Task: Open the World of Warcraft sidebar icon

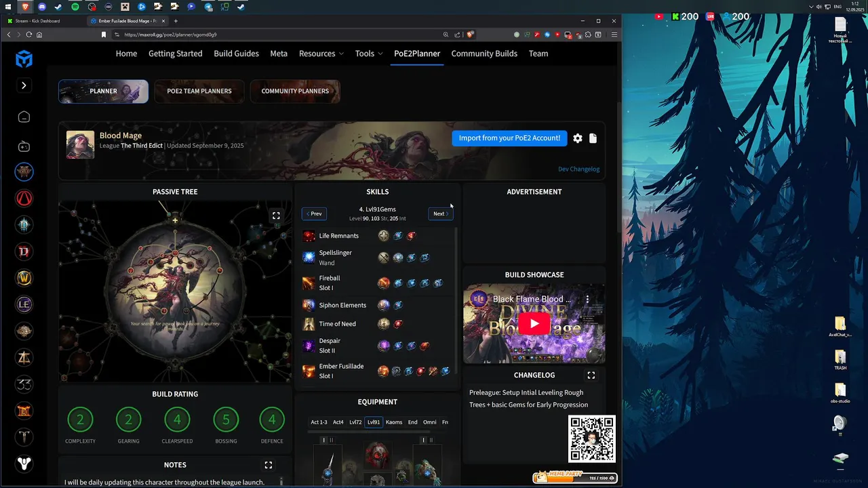Action: (x=24, y=278)
